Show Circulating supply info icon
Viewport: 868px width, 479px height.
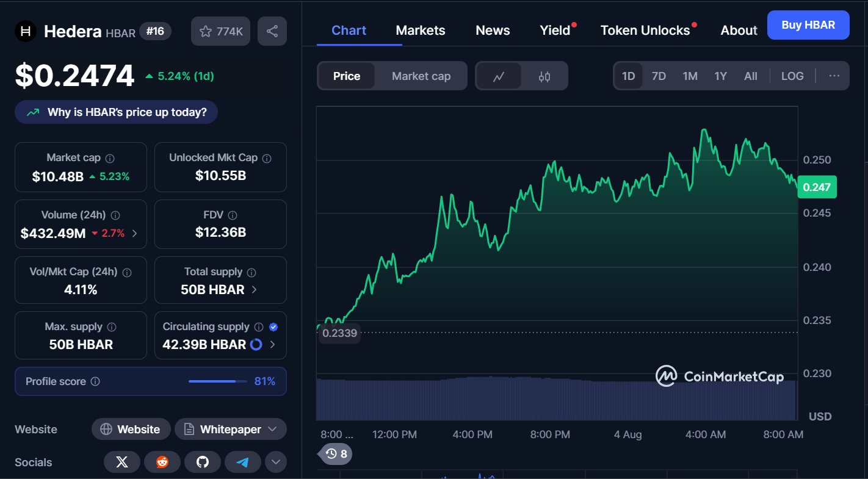tap(259, 327)
